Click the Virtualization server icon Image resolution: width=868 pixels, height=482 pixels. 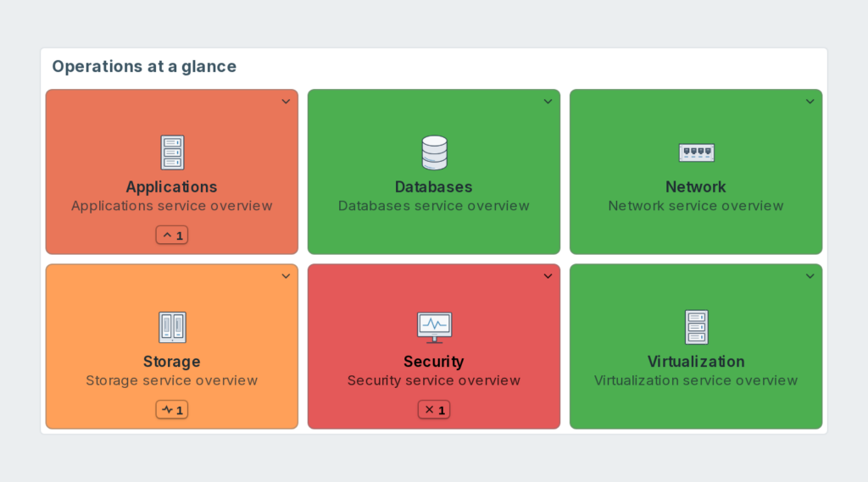pos(697,327)
